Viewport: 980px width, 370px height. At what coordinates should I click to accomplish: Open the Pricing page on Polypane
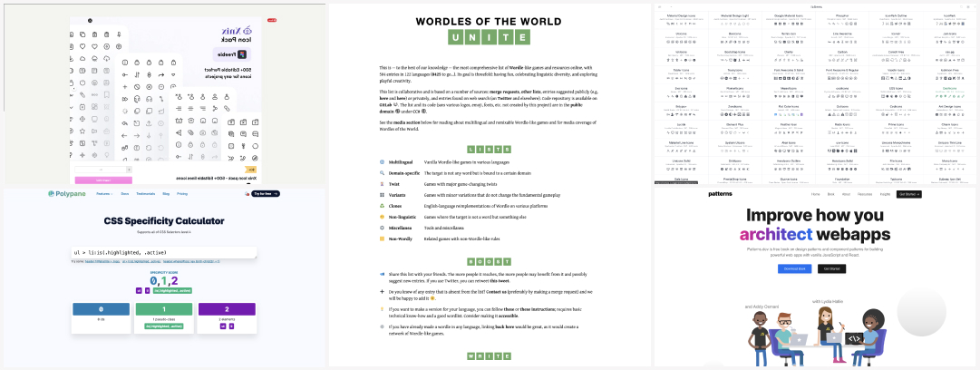[182, 194]
